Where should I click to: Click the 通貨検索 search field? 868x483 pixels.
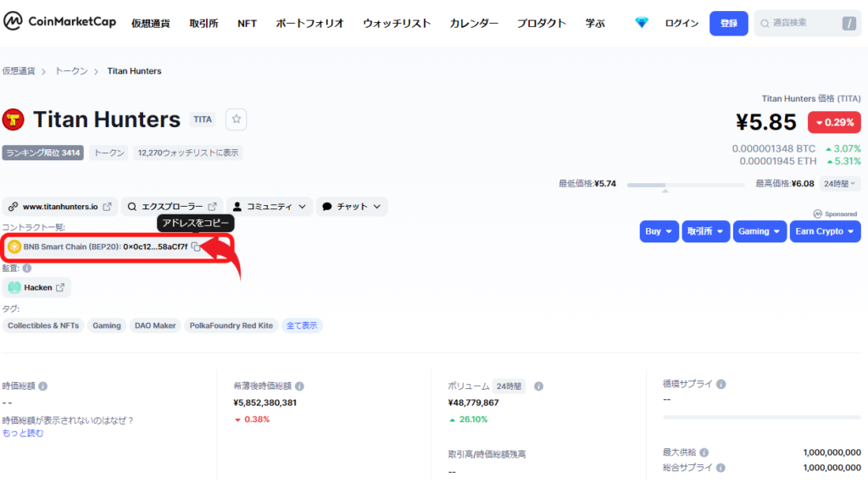point(807,23)
